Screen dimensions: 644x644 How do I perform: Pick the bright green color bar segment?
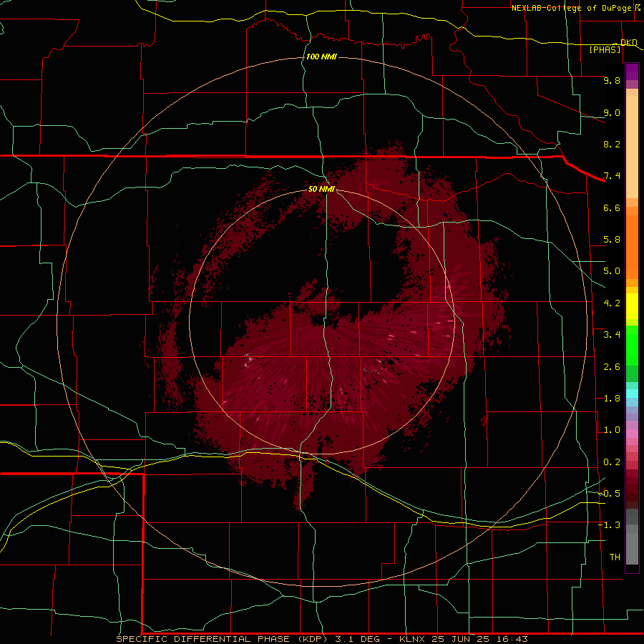(x=632, y=346)
